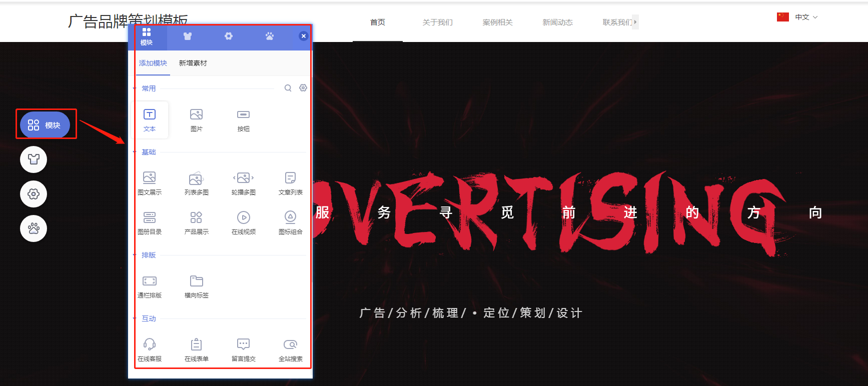Open the gear settings icon in left sidebar
This screenshot has height=386, width=868.
tap(34, 194)
